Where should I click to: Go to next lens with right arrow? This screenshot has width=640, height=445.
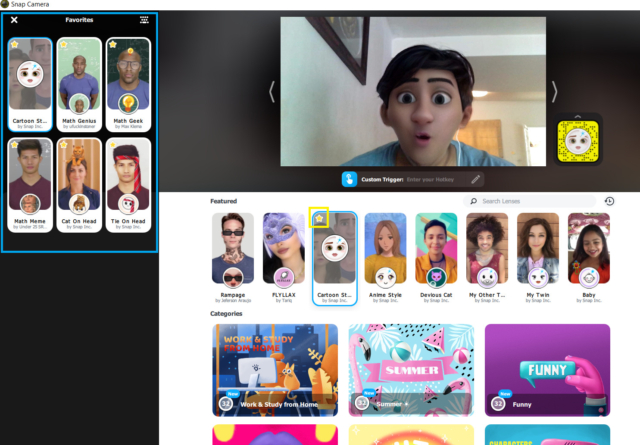point(554,91)
